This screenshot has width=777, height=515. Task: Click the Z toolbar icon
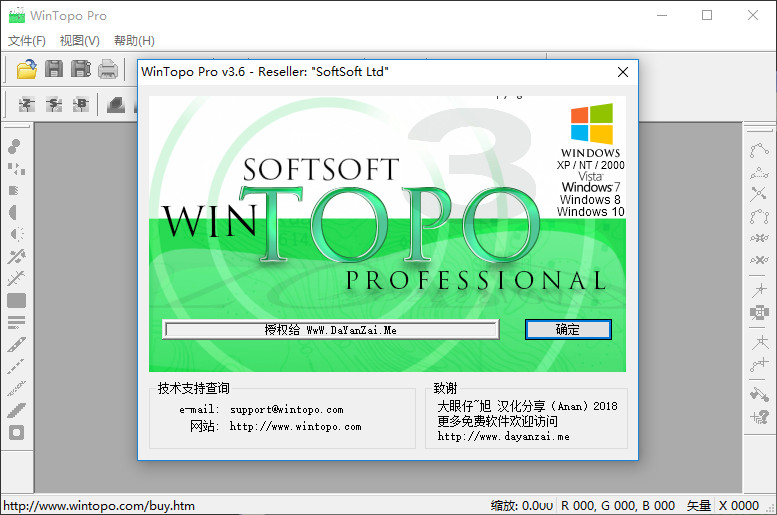tap(27, 105)
